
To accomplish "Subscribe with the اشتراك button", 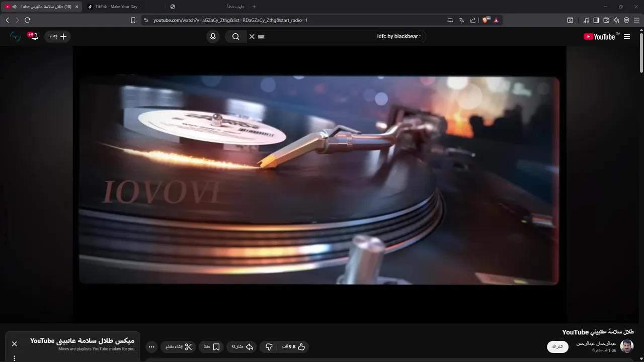I will [x=557, y=346].
